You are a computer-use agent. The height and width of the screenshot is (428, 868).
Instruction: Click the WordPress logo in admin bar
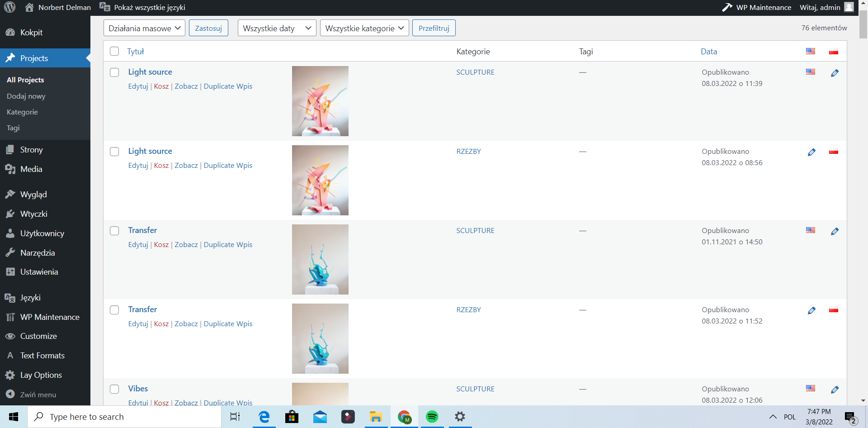(x=9, y=7)
